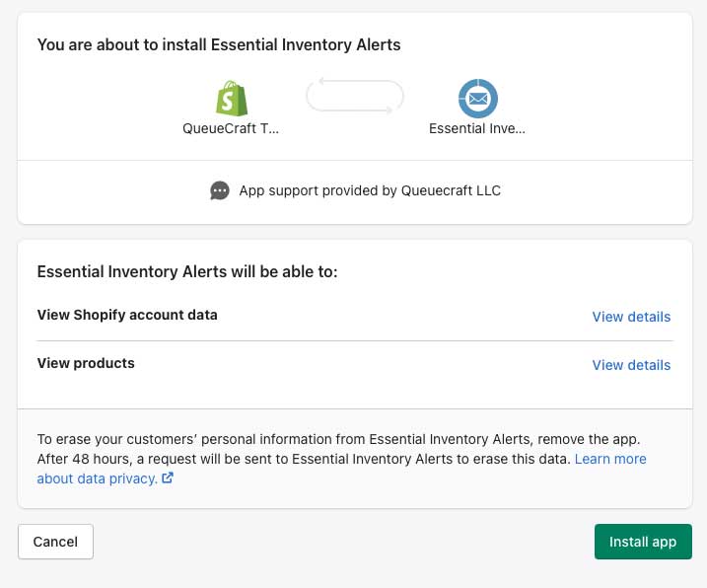Click the After 48 hours request sentence

[x=304, y=459]
